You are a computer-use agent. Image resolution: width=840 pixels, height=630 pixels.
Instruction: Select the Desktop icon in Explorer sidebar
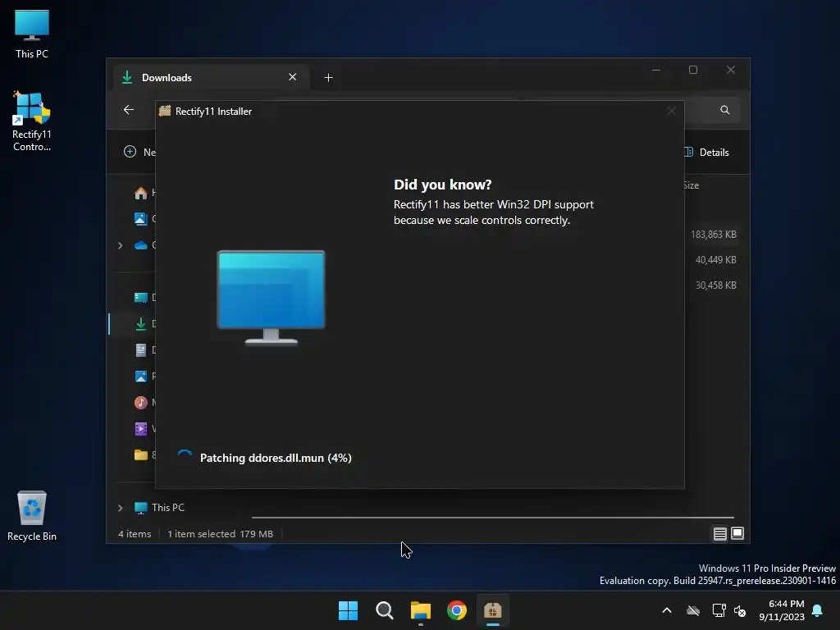[x=141, y=297]
